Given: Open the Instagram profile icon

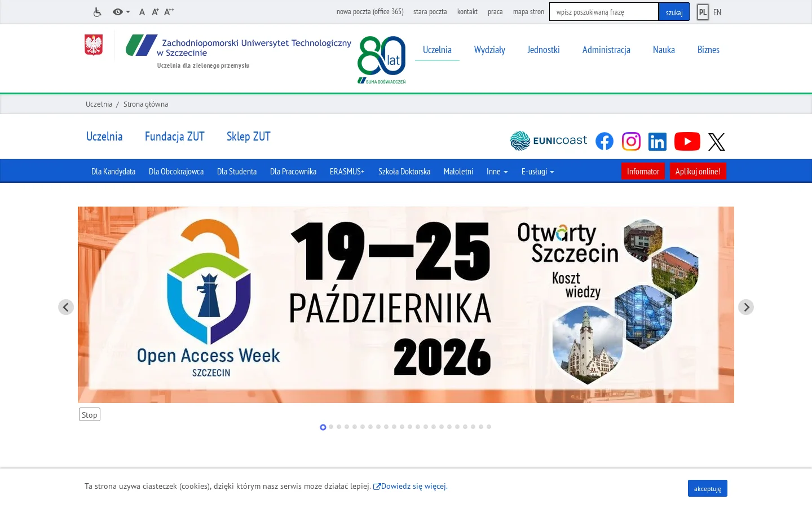Looking at the screenshot, I should 631,141.
